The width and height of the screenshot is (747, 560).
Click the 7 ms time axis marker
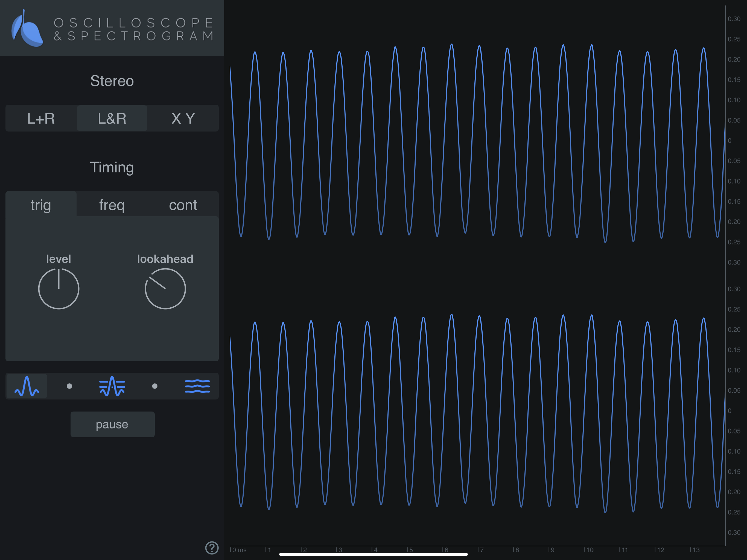[480, 550]
